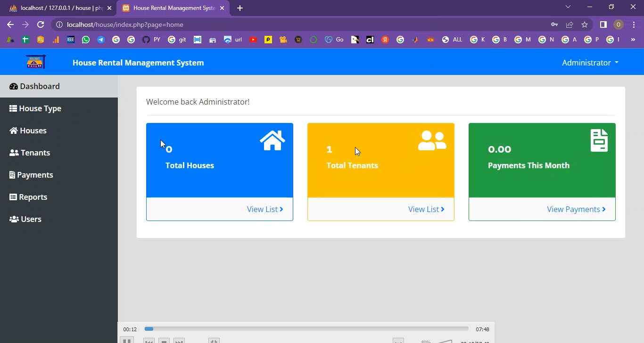Click the people icon on Total Tenants card
Screen dimensions: 644x343
[432, 140]
